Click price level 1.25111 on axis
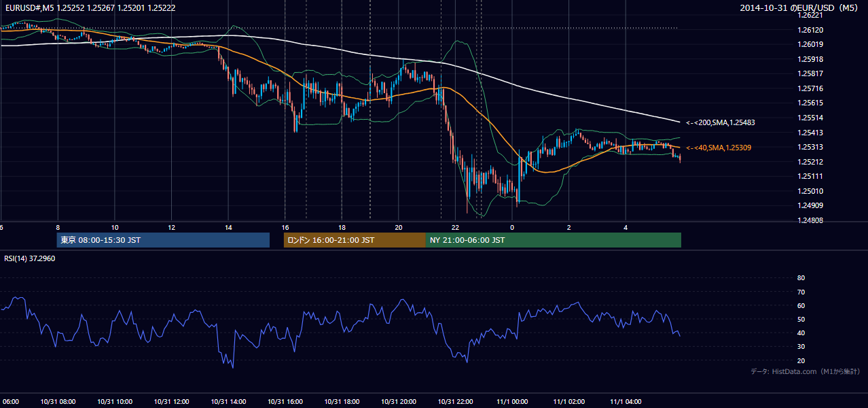 pyautogui.click(x=810, y=176)
